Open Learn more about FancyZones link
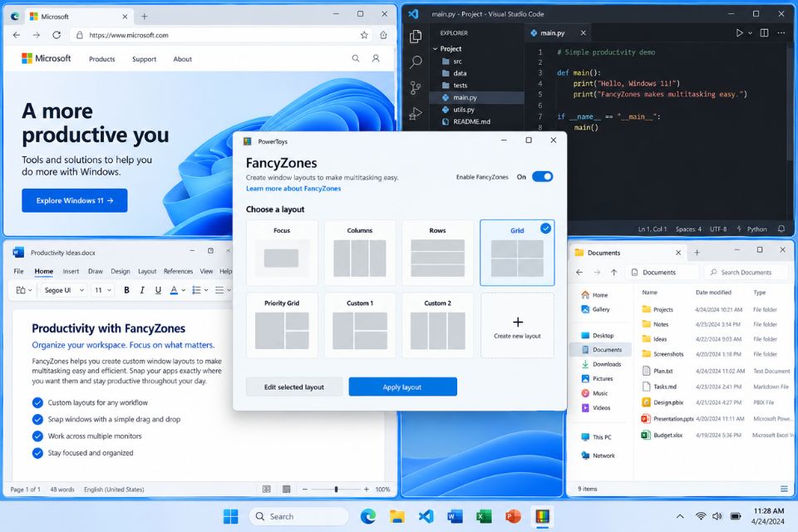Image resolution: width=798 pixels, height=532 pixels. pos(293,189)
